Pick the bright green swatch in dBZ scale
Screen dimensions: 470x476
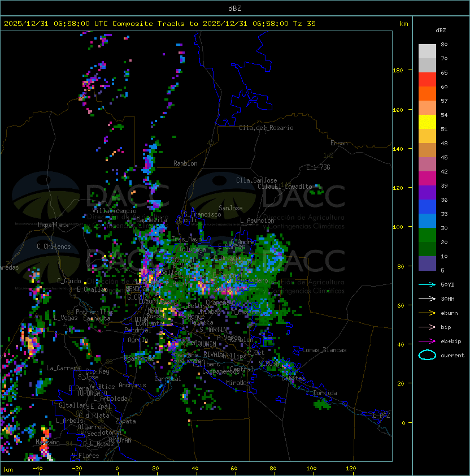click(427, 235)
